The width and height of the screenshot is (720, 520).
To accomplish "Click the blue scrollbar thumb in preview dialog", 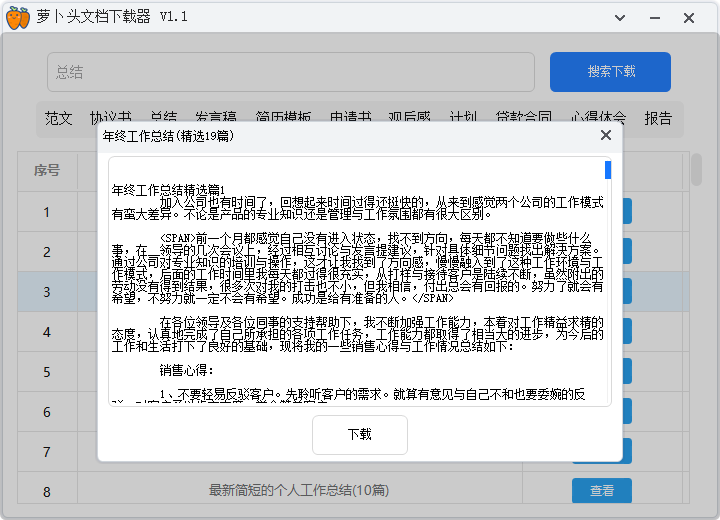I will point(607,170).
